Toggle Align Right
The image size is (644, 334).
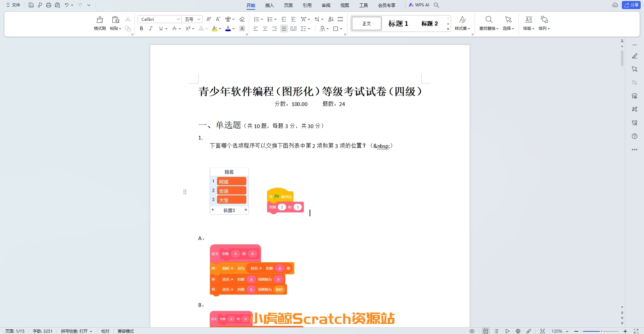point(274,29)
